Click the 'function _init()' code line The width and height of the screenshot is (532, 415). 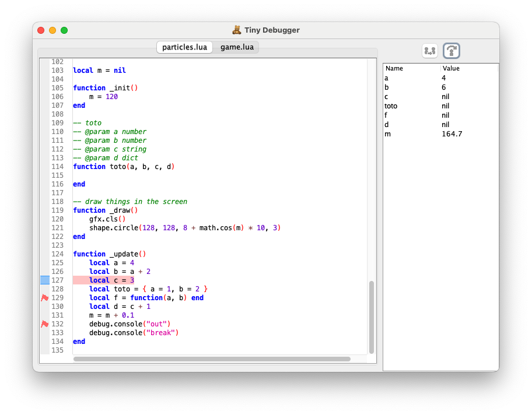[x=105, y=88]
